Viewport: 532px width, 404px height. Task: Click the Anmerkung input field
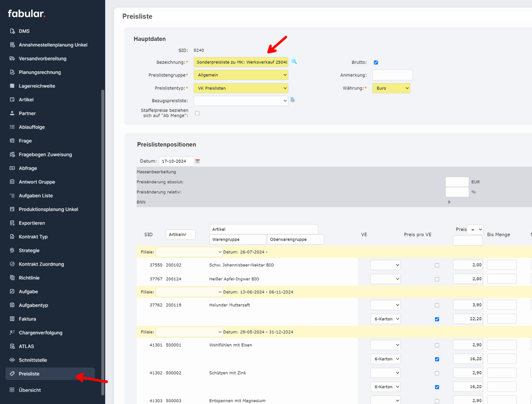pyautogui.click(x=392, y=75)
